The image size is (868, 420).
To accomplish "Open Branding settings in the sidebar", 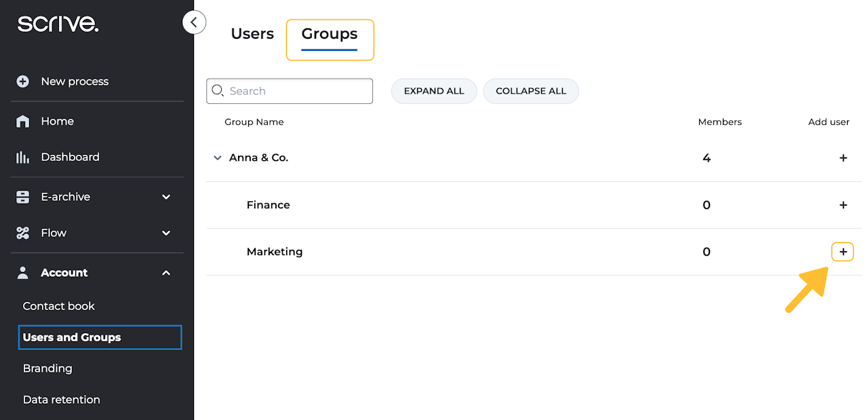I will pyautogui.click(x=47, y=368).
